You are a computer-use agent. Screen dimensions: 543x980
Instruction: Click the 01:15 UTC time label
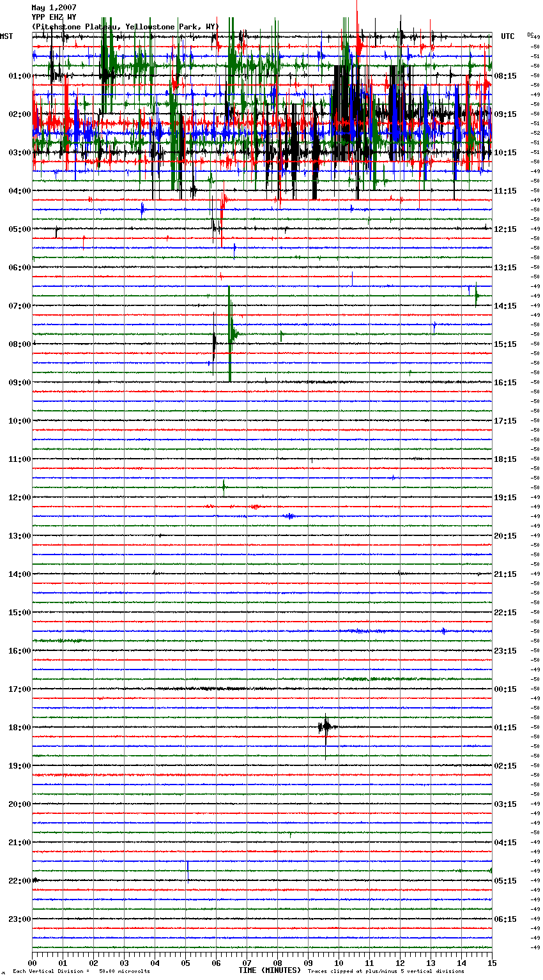click(x=505, y=728)
